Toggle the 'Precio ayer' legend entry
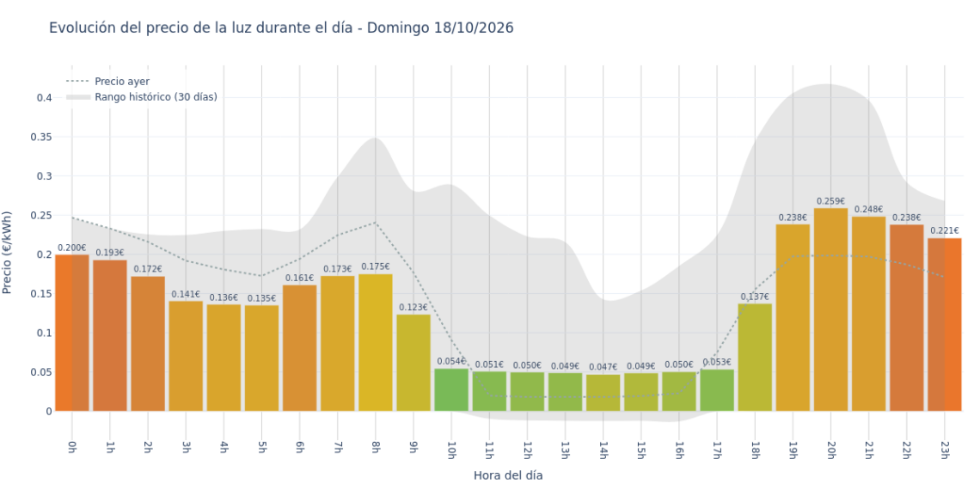The height and width of the screenshot is (490, 980). [108, 82]
